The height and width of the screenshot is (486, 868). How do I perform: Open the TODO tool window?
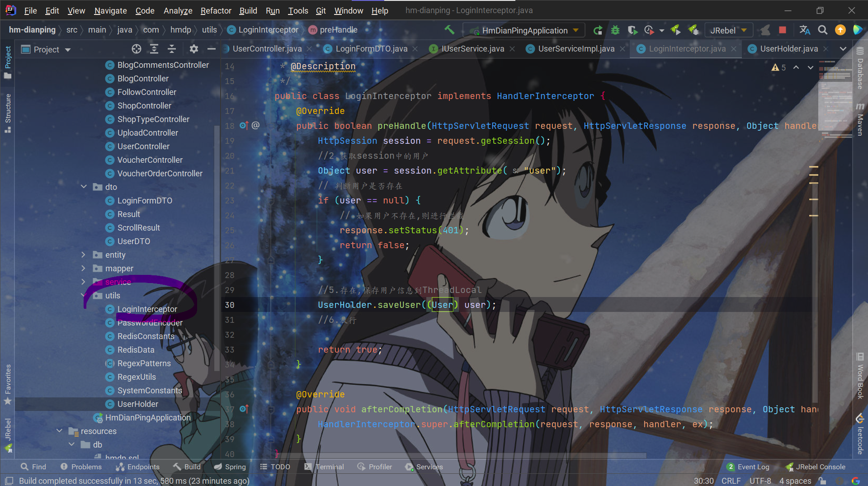tap(275, 467)
